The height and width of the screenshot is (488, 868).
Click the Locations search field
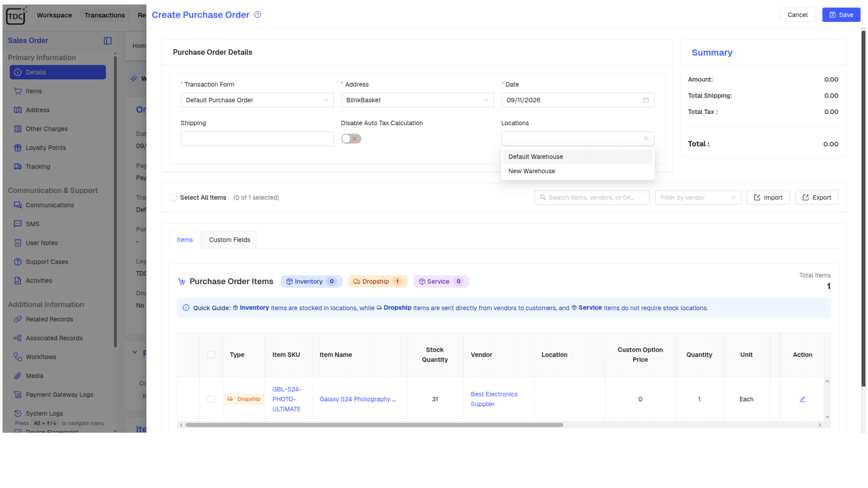pos(578,139)
